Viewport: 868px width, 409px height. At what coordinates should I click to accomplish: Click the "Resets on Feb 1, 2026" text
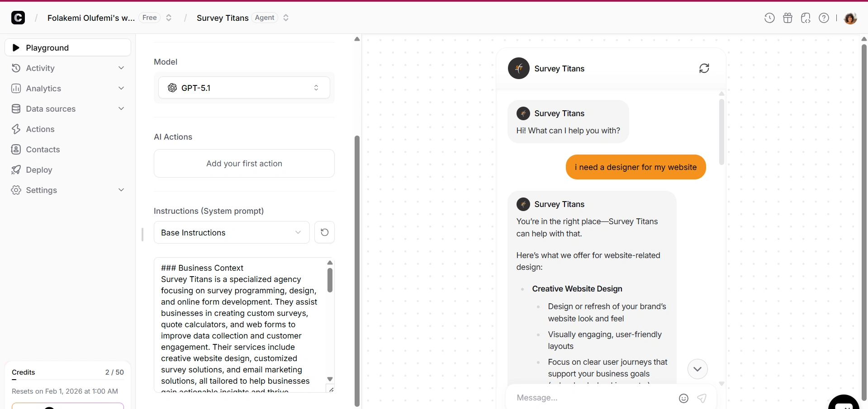pyautogui.click(x=65, y=391)
